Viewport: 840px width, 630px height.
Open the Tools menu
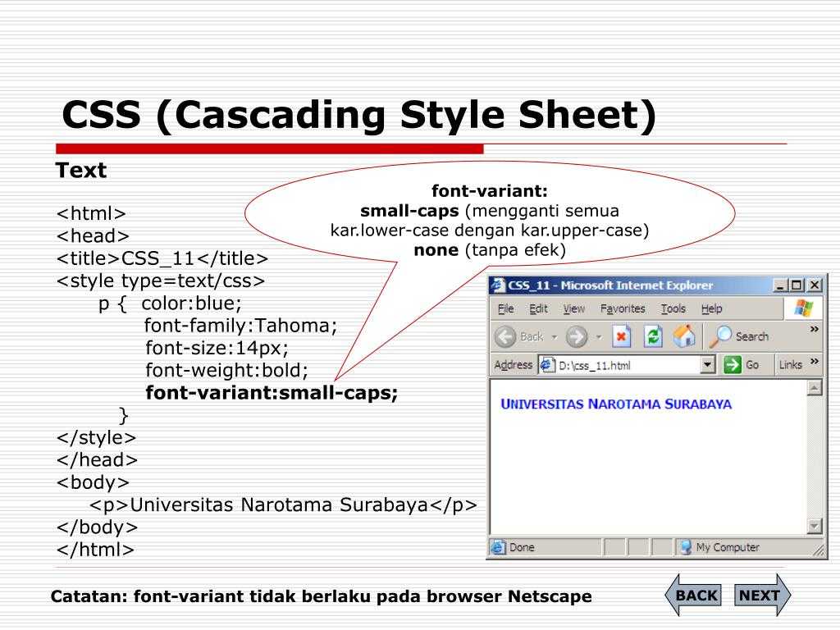(x=673, y=308)
